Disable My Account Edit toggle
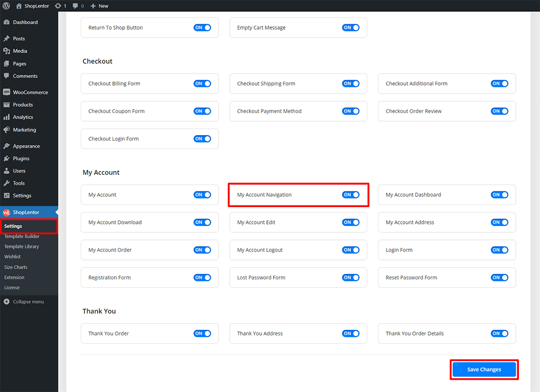This screenshot has width=540, height=392. tap(351, 222)
